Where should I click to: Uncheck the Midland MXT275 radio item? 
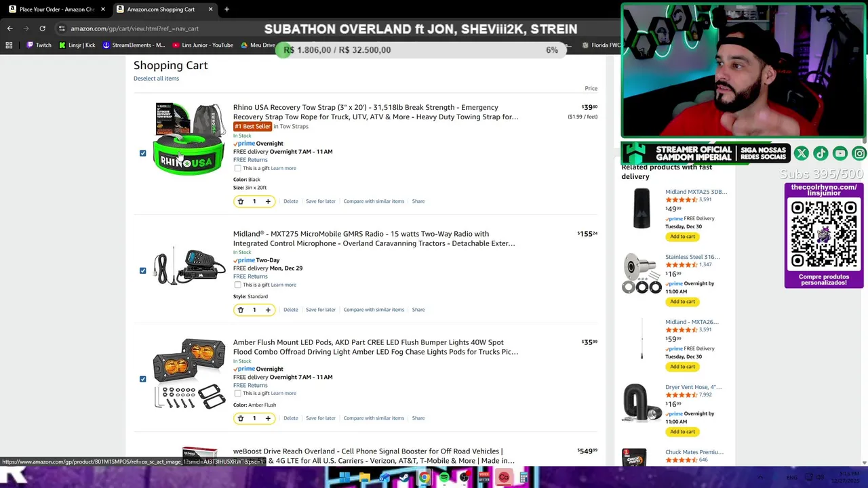[x=142, y=270]
